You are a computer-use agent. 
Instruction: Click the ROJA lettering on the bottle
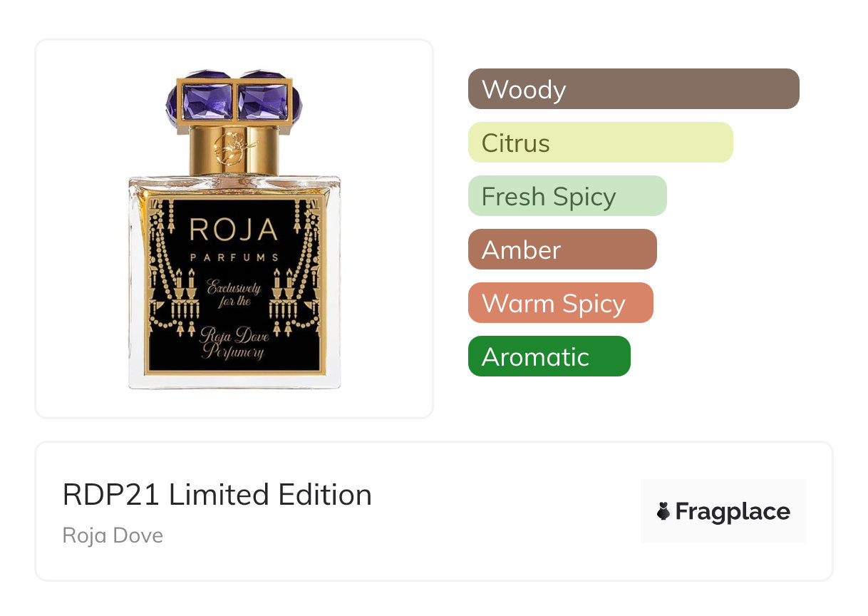click(x=233, y=230)
